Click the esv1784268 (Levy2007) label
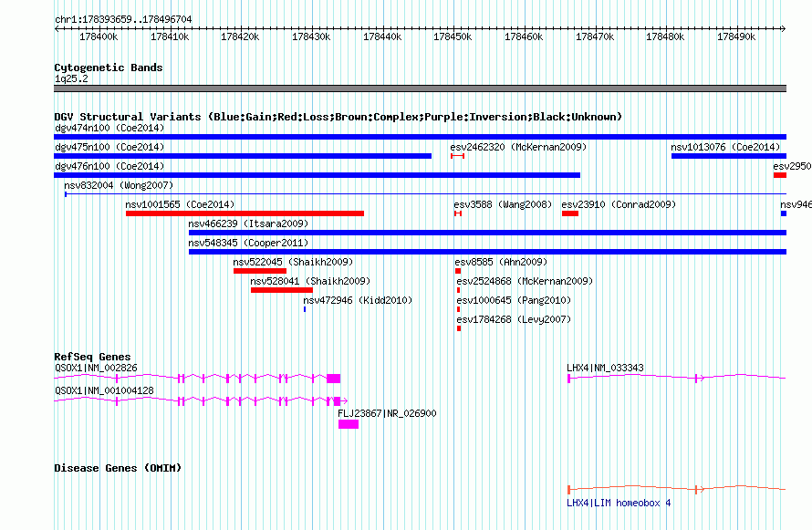The image size is (812, 530). tap(514, 319)
